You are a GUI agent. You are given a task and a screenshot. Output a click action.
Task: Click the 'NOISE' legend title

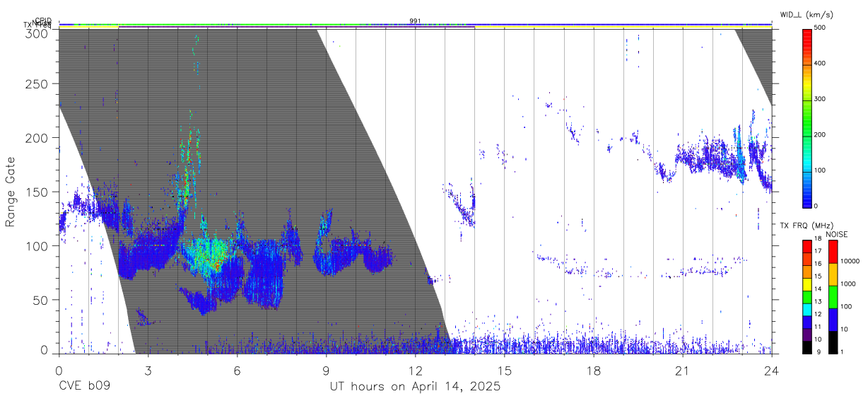838,234
